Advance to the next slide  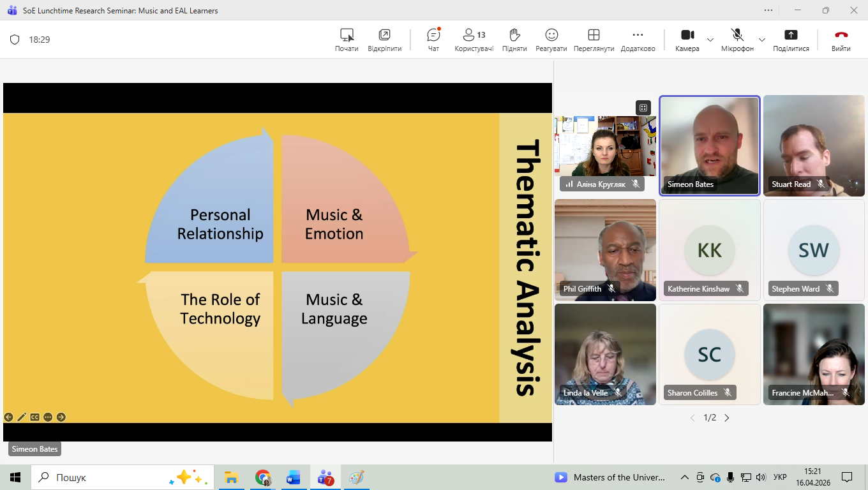point(61,417)
